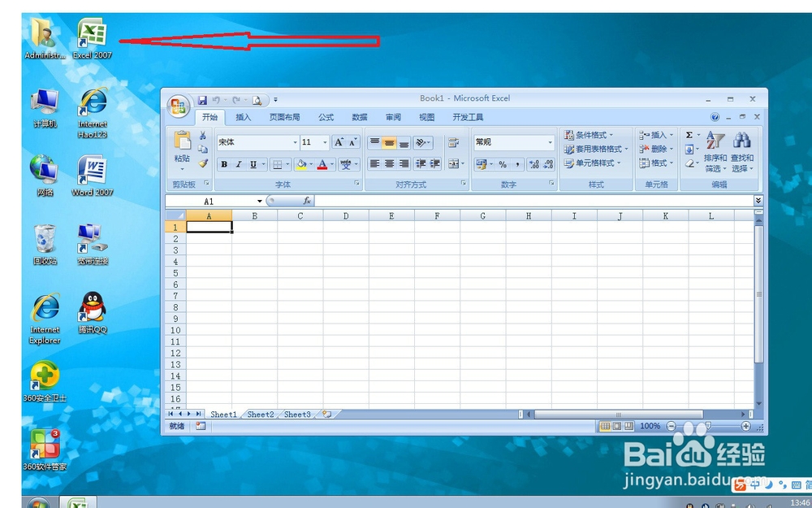Switch to the 页面布局 ribbon tab
Image resolution: width=812 pixels, height=508 pixels.
pos(284,117)
